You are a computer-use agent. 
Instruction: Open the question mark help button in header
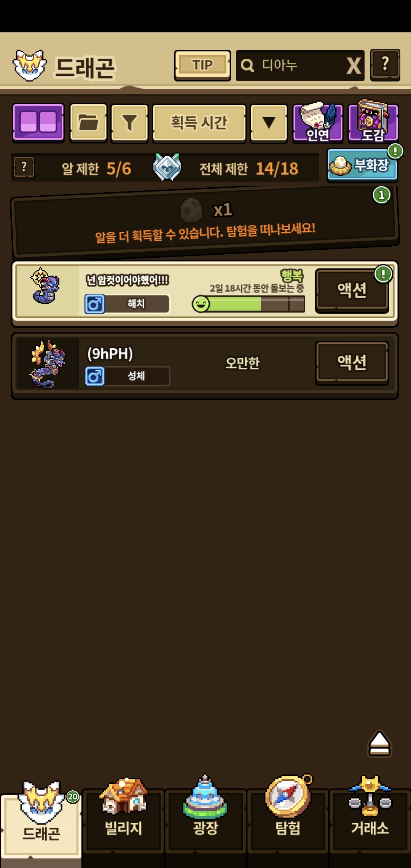tap(385, 64)
